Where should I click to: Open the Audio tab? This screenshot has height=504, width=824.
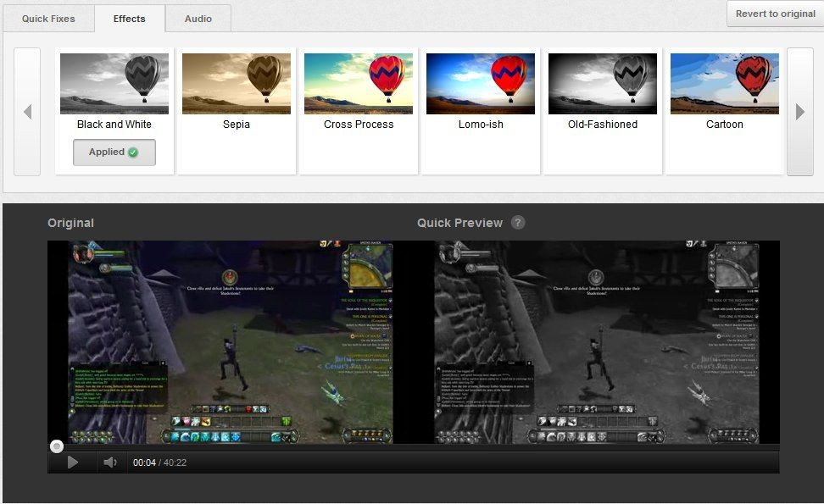(x=198, y=19)
